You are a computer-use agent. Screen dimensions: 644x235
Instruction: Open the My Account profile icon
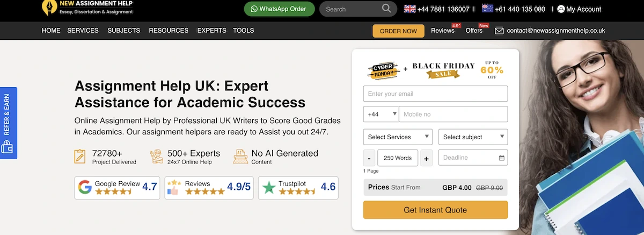tap(561, 9)
